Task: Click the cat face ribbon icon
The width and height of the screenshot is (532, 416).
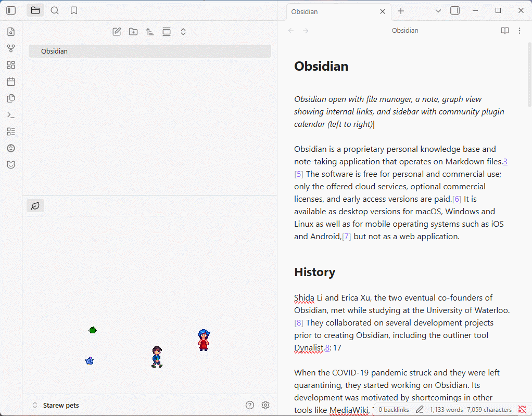Action: (11, 165)
